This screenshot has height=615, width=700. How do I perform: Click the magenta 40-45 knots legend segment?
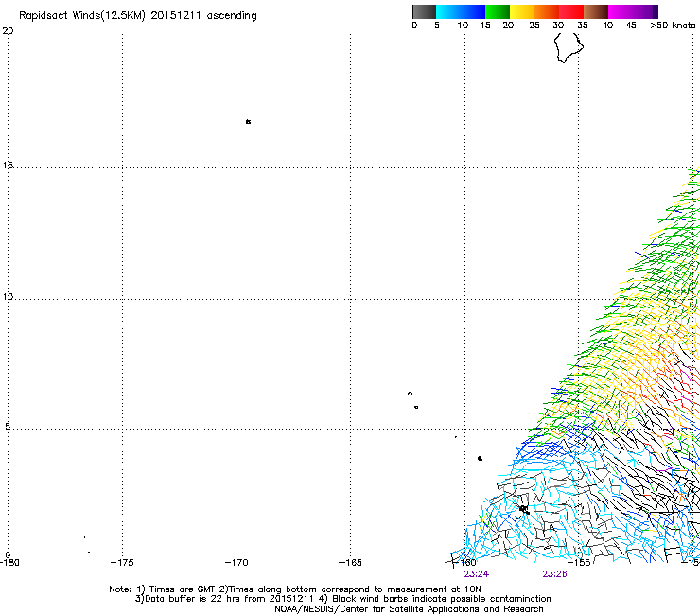click(621, 11)
